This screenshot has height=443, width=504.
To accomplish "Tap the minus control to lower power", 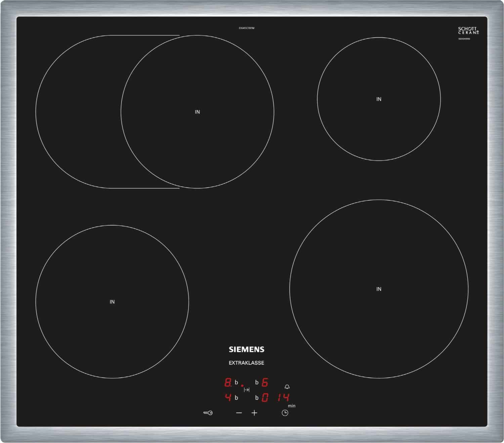I will pos(239,412).
